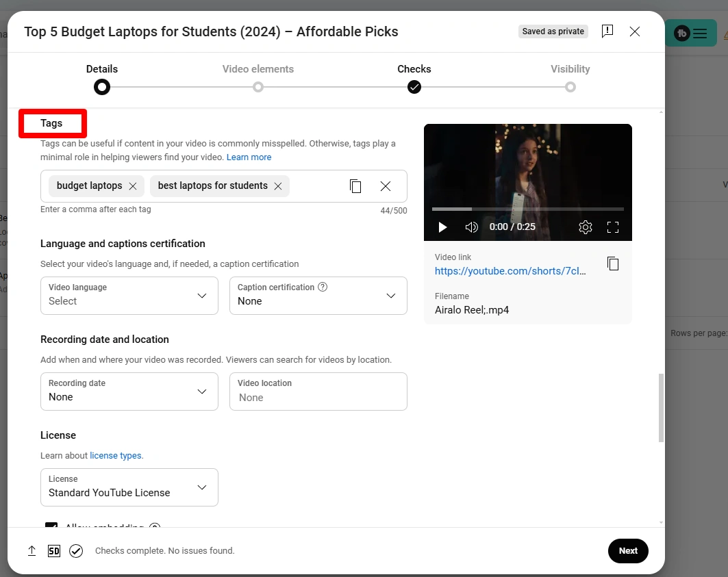Open the Video language dropdown
This screenshot has width=728, height=577.
pyautogui.click(x=129, y=296)
